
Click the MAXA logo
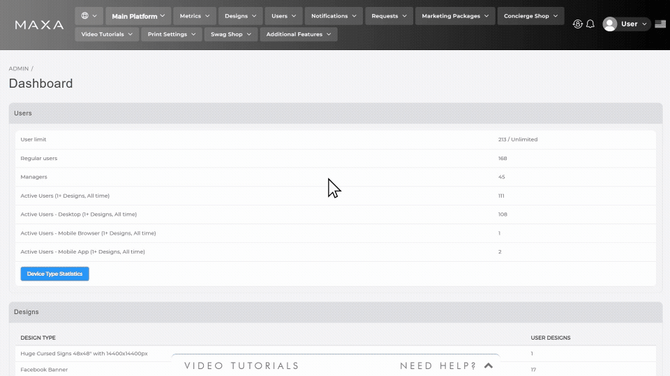tap(39, 25)
